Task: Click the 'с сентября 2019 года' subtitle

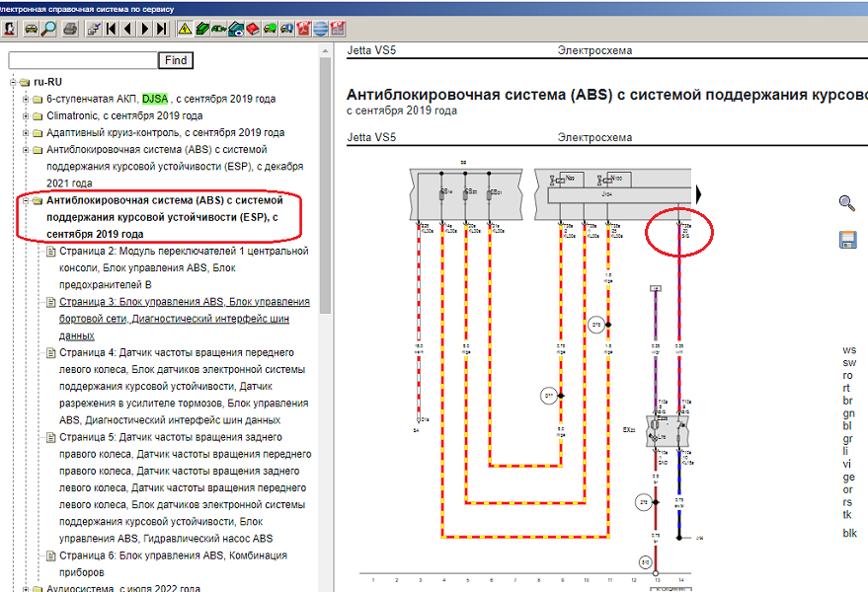Action: 402,111
